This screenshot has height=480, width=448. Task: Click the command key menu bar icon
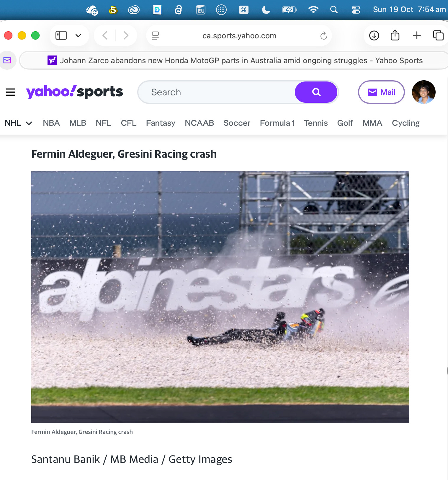point(244,10)
